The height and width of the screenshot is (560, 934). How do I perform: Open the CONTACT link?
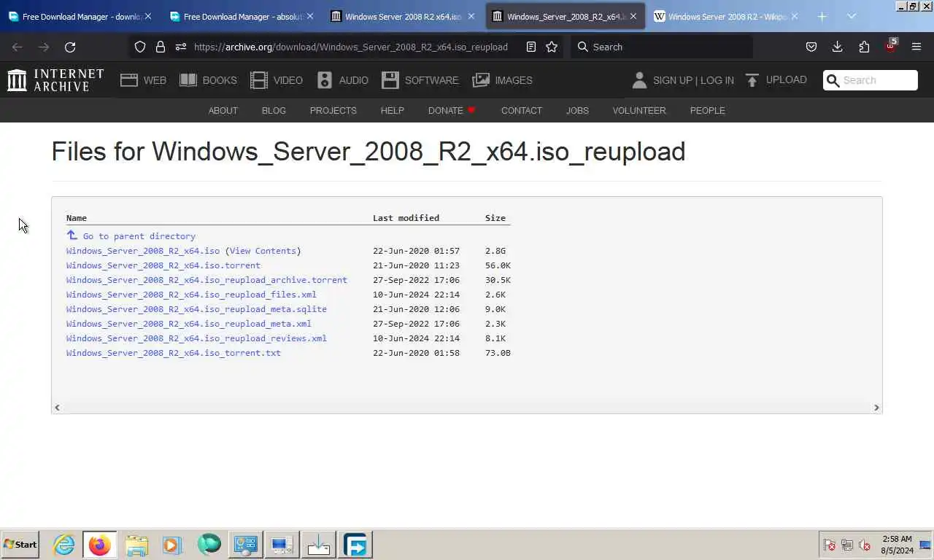[x=521, y=111]
